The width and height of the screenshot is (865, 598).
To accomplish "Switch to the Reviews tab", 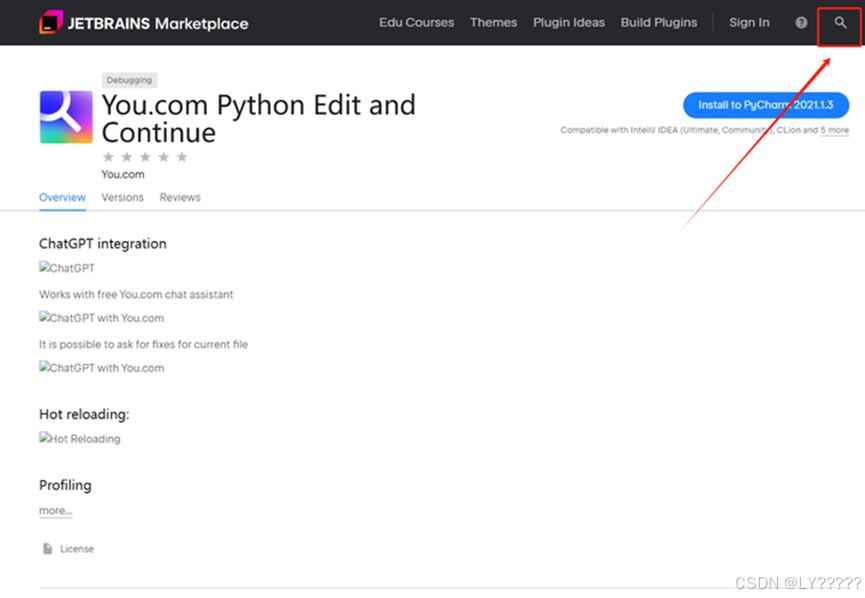I will coord(180,197).
